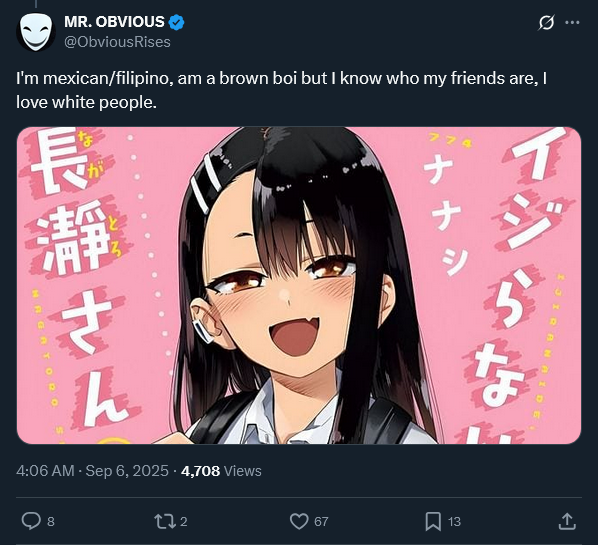Click the bookmark count 13
Screen dimensions: 598x545
454,522
